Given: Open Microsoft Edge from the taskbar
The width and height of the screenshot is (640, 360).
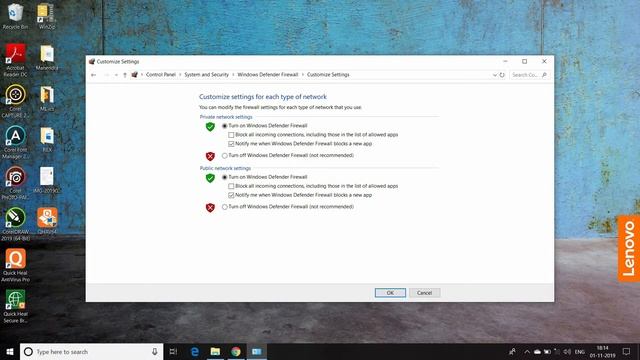Looking at the screenshot, I should pyautogui.click(x=195, y=351).
